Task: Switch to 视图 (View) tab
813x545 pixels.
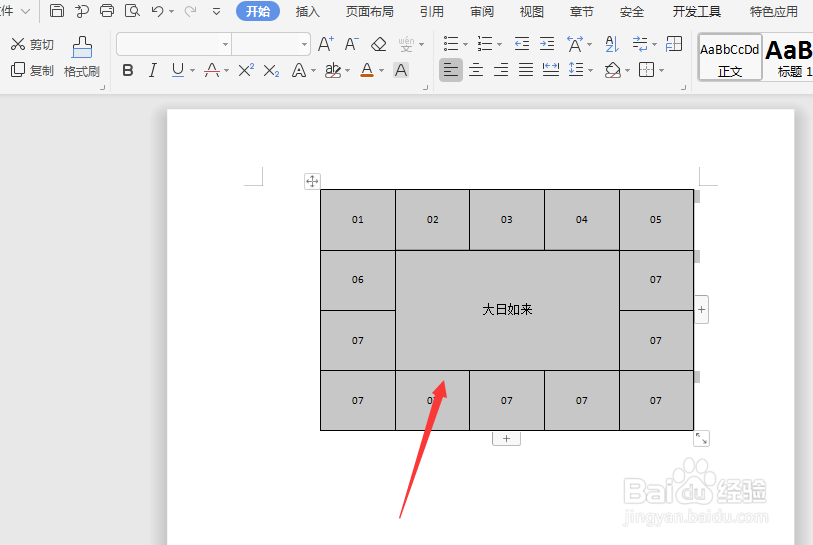Action: point(532,11)
